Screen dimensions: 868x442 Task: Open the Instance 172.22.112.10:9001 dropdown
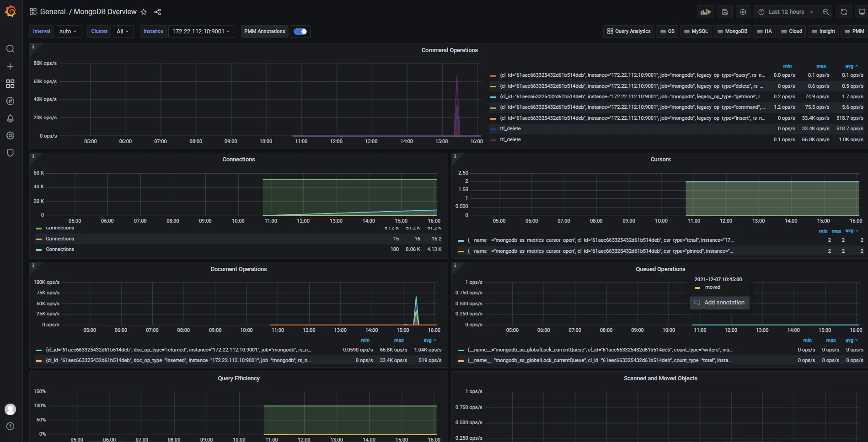pyautogui.click(x=201, y=32)
